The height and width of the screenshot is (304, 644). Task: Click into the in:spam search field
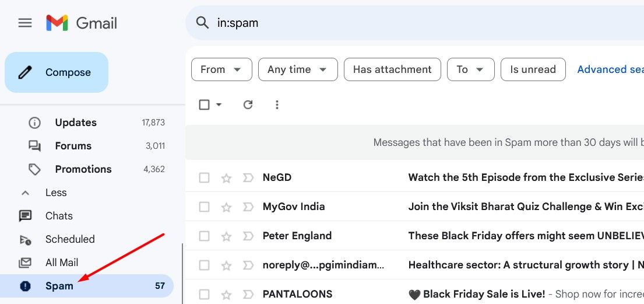pos(408,23)
